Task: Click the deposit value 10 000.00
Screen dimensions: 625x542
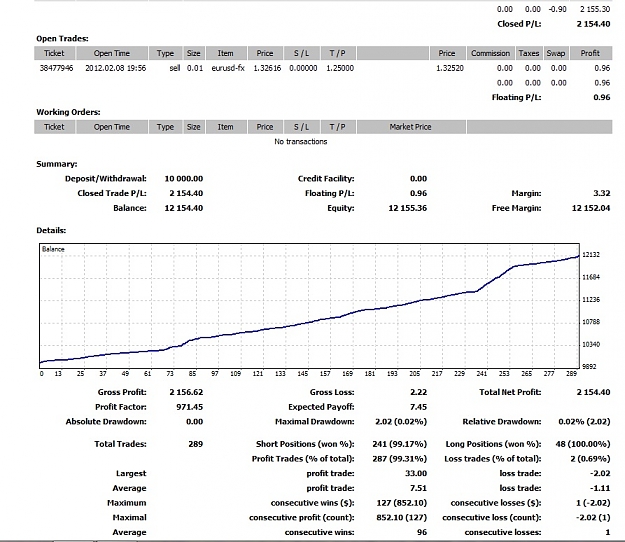Action: (184, 179)
